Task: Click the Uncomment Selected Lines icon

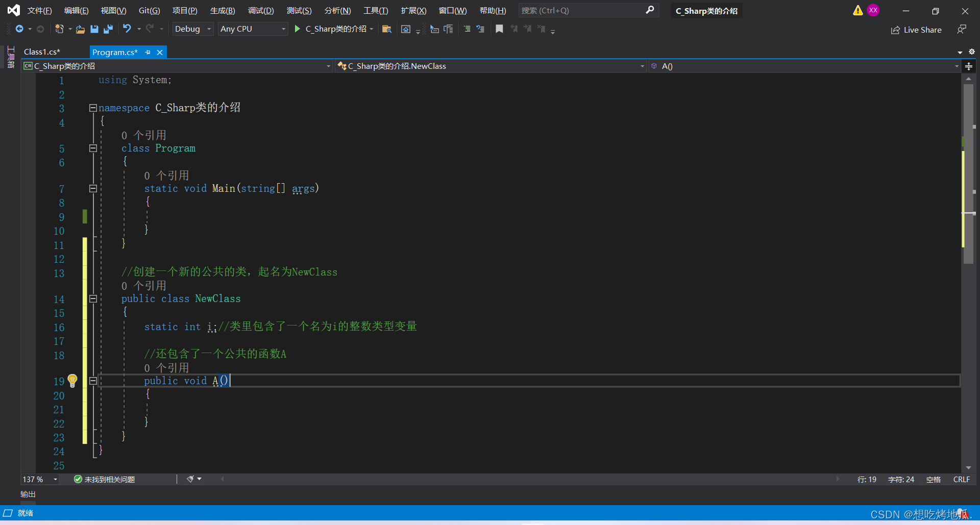Action: 480,29
